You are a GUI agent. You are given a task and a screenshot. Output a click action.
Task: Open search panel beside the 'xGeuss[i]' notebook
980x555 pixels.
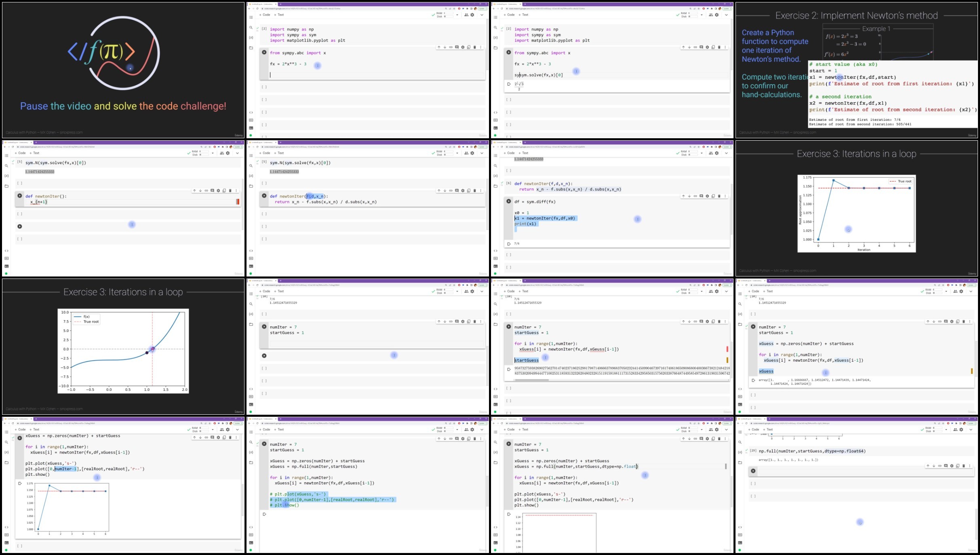[x=495, y=304]
